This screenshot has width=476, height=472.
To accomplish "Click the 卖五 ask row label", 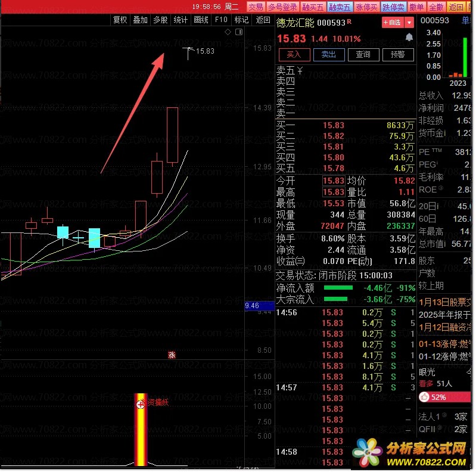I will coord(286,71).
